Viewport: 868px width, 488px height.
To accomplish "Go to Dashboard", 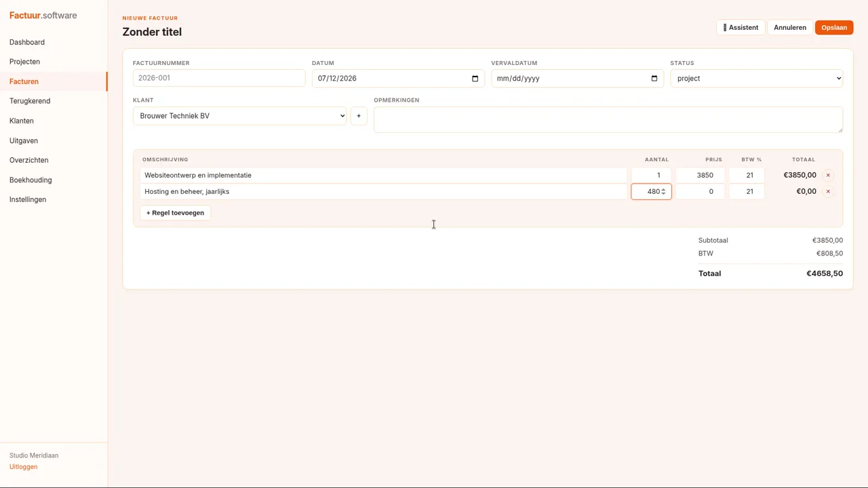I will click(27, 42).
